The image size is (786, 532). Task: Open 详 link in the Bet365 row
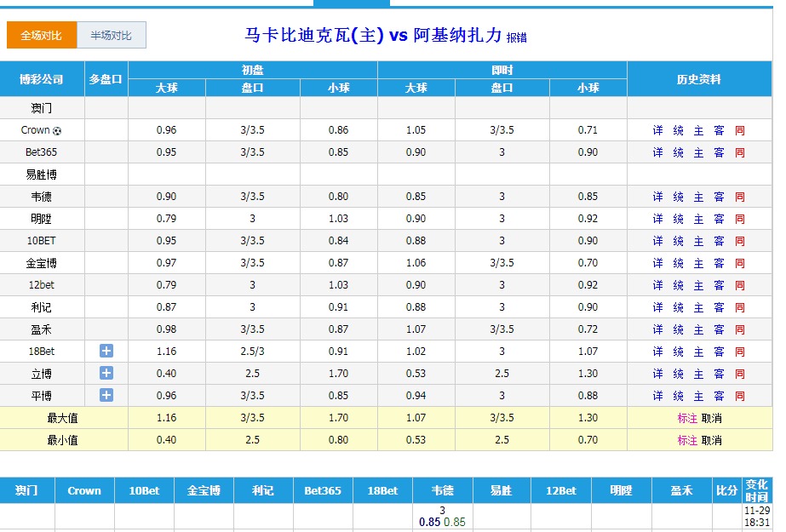[x=657, y=152]
